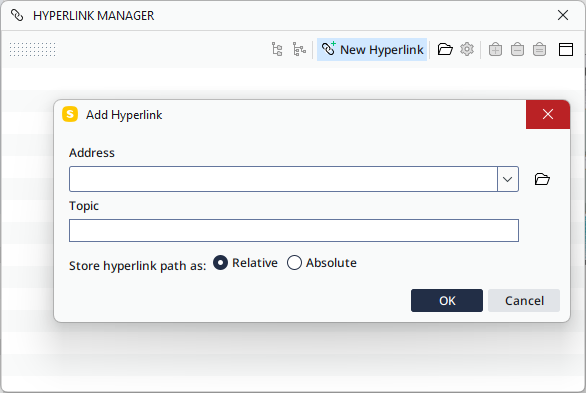Confirm with the OK button

coord(447,300)
